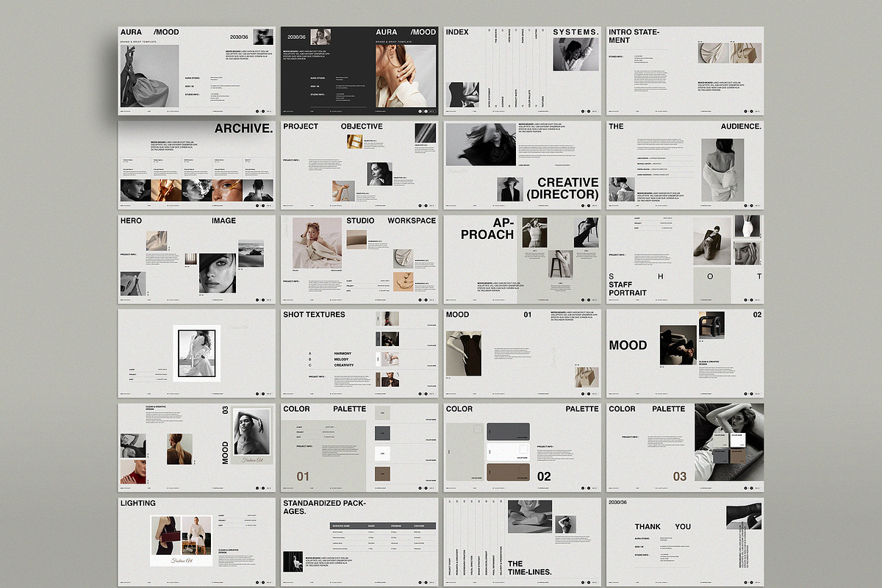Click the large 02 number on COLOR PALETTE
This screenshot has width=882, height=588.
[x=544, y=477]
